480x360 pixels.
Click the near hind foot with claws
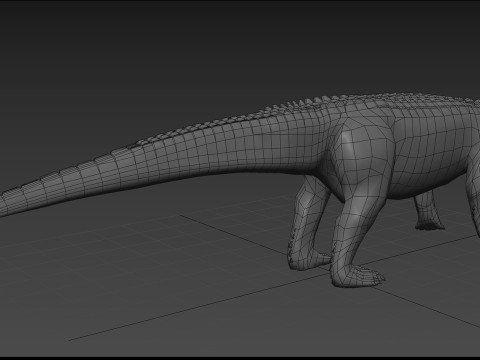coord(358,276)
